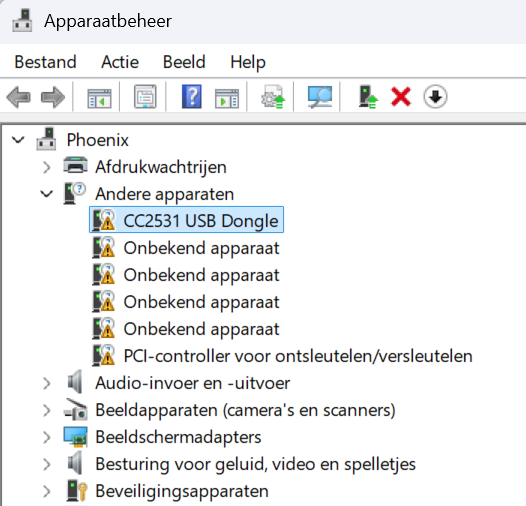Expand the Beeldschermadapters category
The width and height of the screenshot is (526, 506).
(47, 437)
